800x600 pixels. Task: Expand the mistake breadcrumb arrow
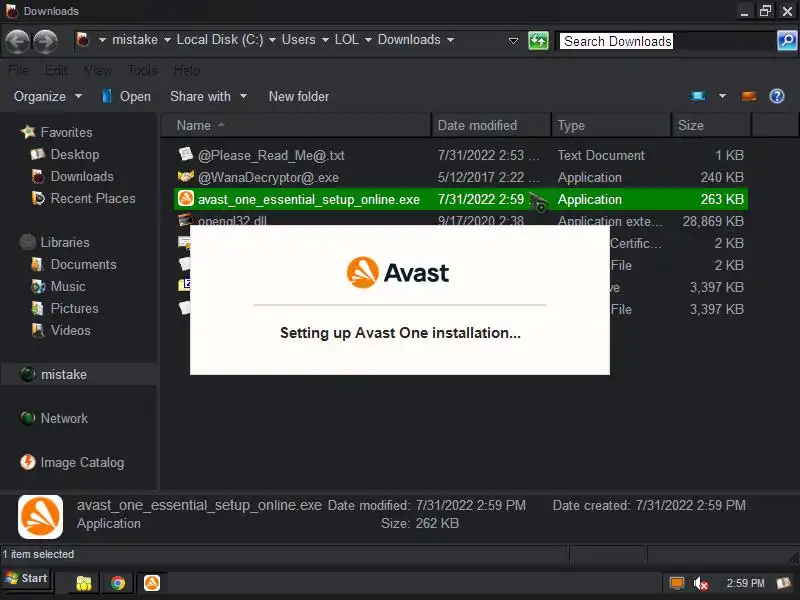167,40
